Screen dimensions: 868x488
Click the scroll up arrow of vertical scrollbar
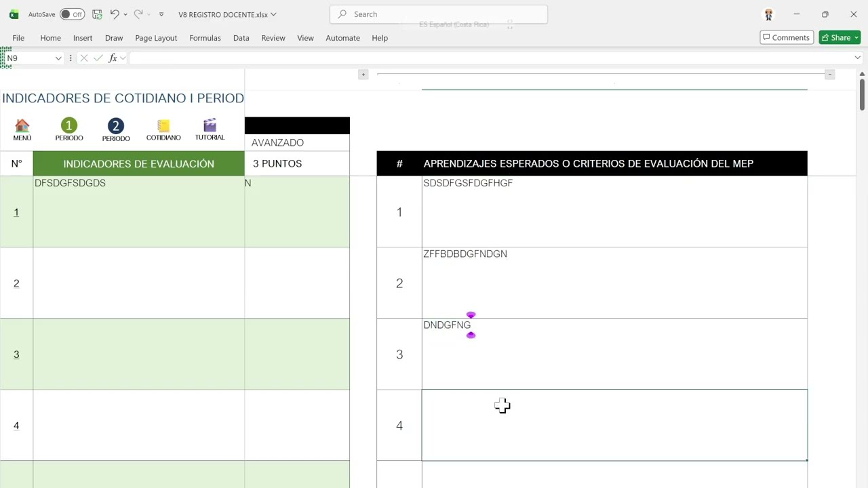click(862, 73)
